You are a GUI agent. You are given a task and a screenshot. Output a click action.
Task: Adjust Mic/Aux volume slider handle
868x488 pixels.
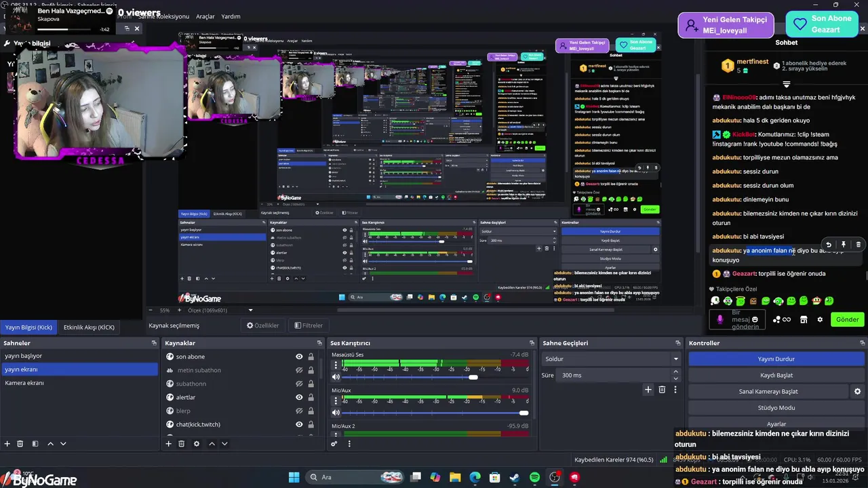[524, 413]
